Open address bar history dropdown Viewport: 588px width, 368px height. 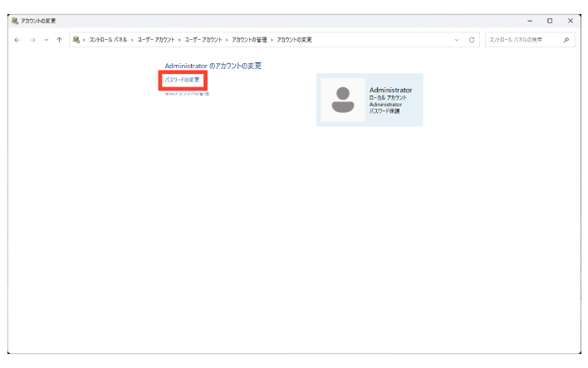[x=457, y=40]
